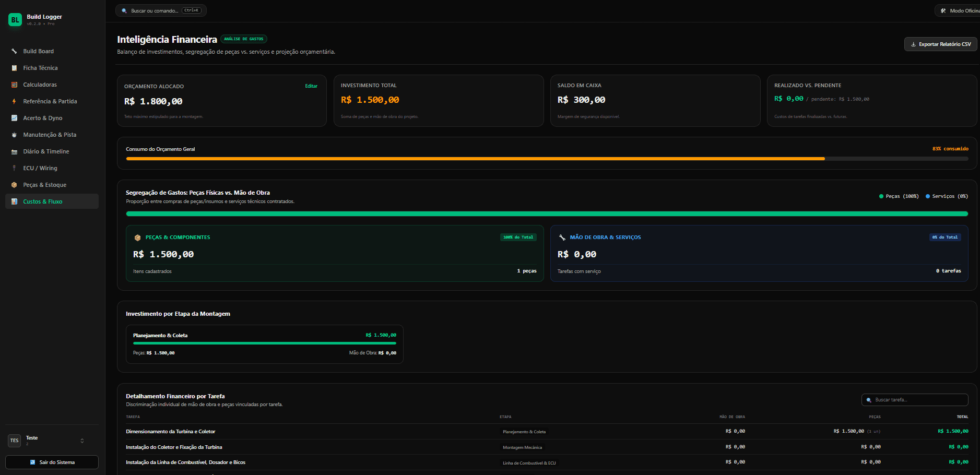Click the Consumo do Orçamento progress bar
Viewport: 980px width, 475px height.
[547, 159]
